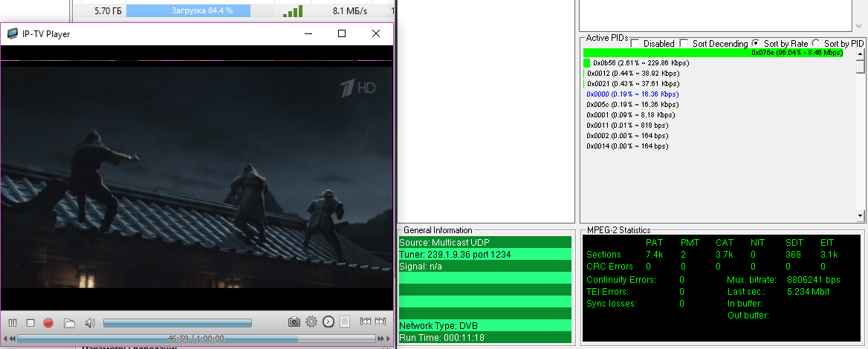
Task: Seek on the 46:59 / 1:00:00 timeline bar
Action: tap(196, 339)
